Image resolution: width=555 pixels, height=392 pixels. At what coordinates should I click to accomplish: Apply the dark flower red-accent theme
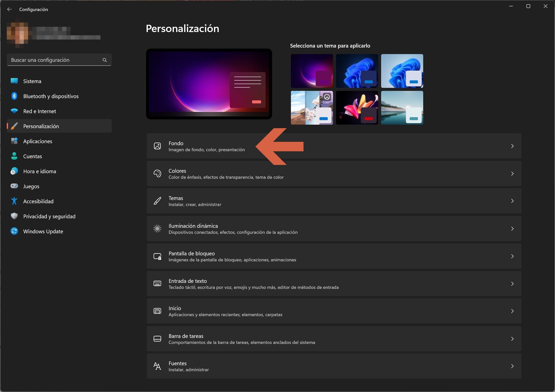click(x=357, y=108)
